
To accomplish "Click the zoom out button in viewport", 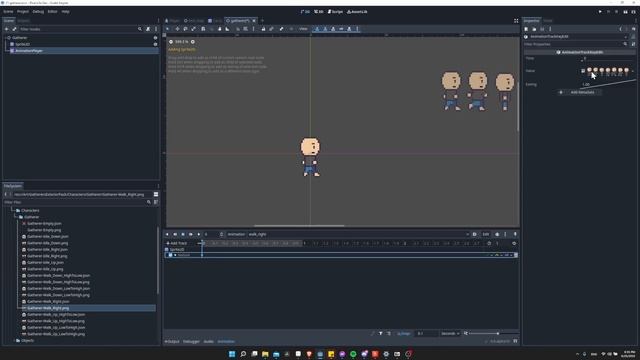I will click(171, 42).
